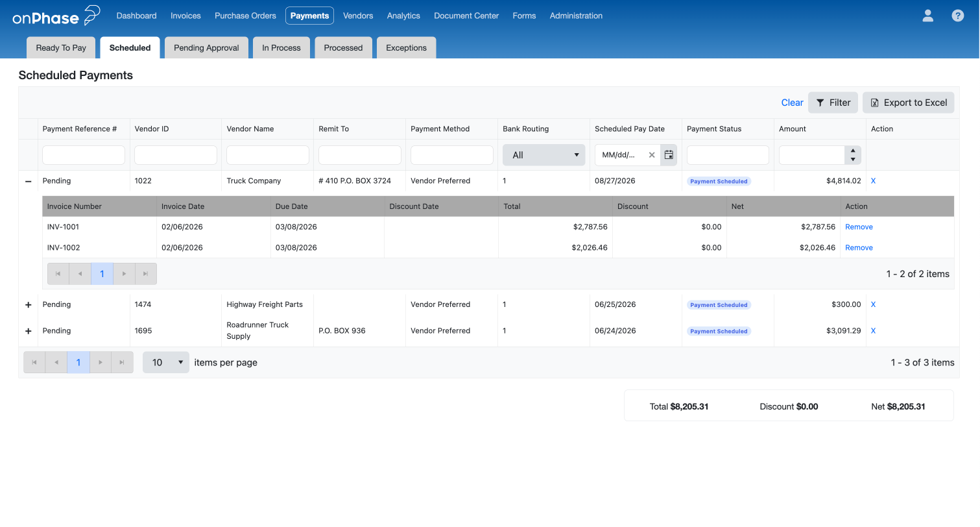980x527 pixels.
Task: Open Dashboard in the top navigation
Action: pos(136,16)
